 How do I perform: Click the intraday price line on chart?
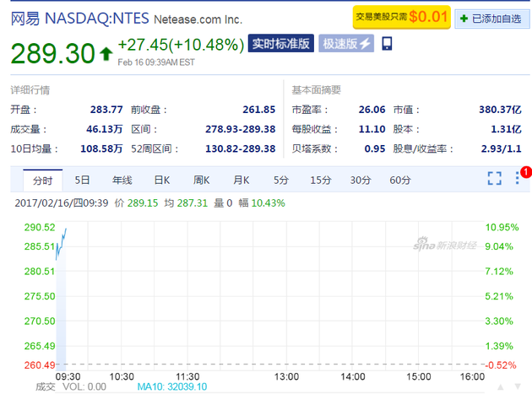point(61,245)
